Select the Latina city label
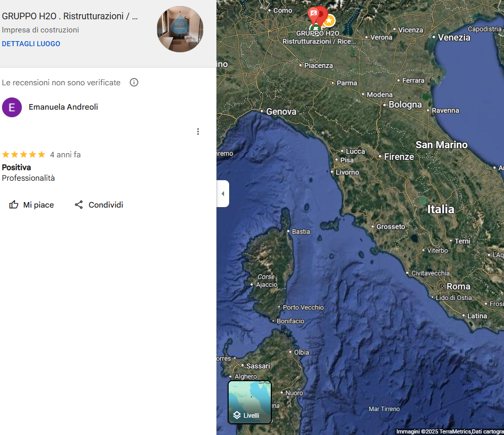 pos(477,316)
